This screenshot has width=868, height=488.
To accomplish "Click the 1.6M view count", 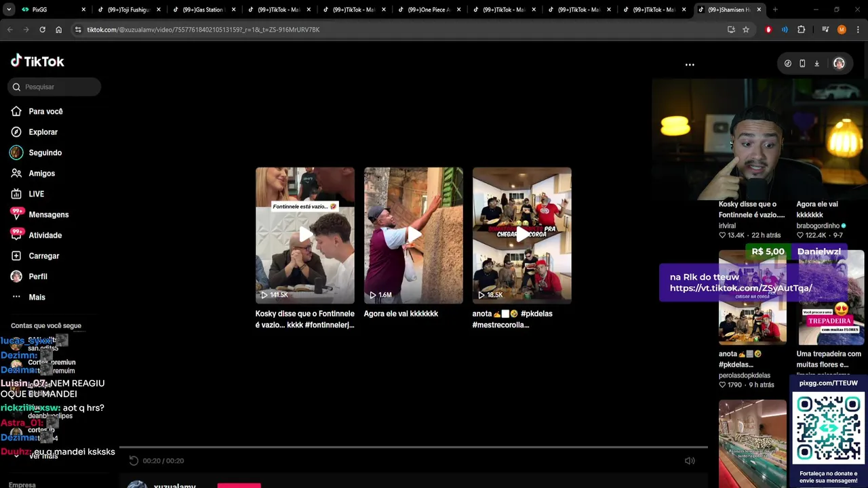I will (x=380, y=295).
